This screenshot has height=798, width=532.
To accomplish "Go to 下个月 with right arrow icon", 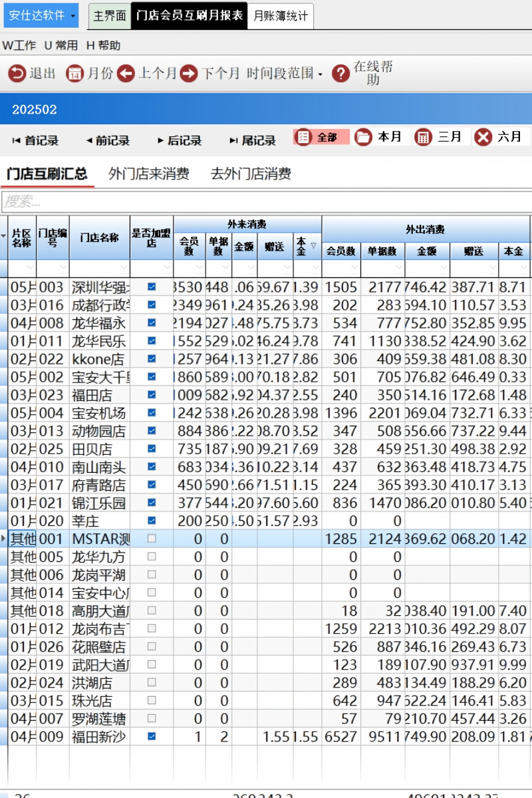I will (189, 73).
